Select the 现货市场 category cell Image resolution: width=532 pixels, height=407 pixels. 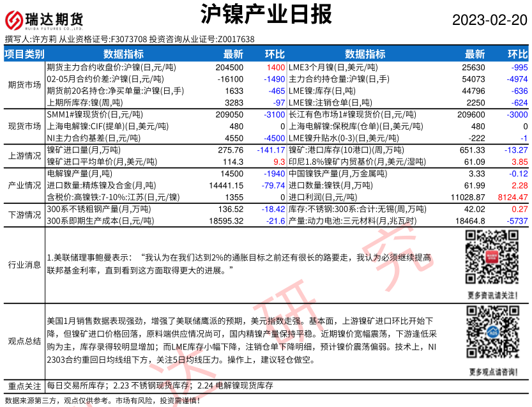click(24, 126)
